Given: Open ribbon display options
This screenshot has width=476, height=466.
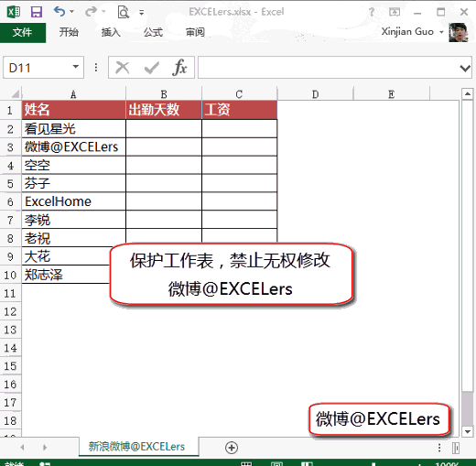Looking at the screenshot, I should pyautogui.click(x=395, y=12).
